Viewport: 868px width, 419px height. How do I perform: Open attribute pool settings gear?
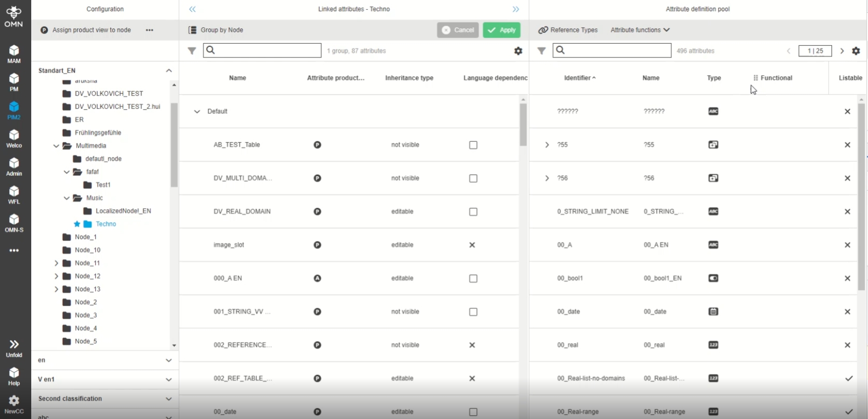856,51
